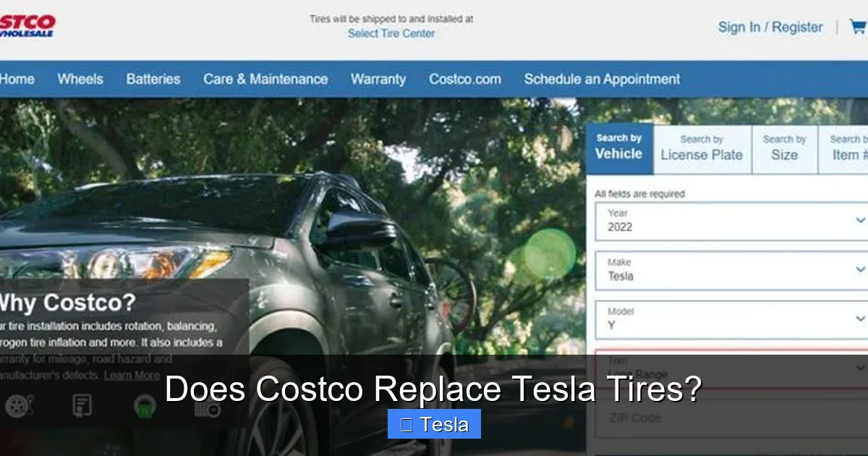
Task: Click the Costco Wholesale logo
Action: pos(27,24)
